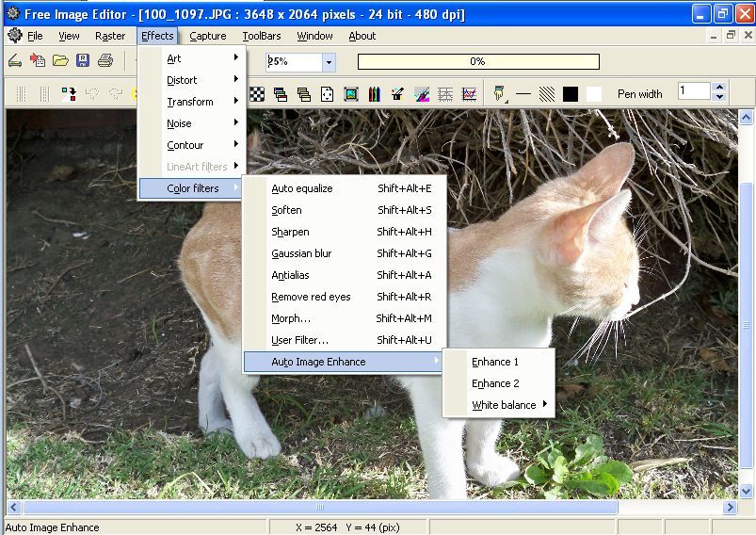Open the Window menu
This screenshot has height=535, width=756.
(x=314, y=36)
